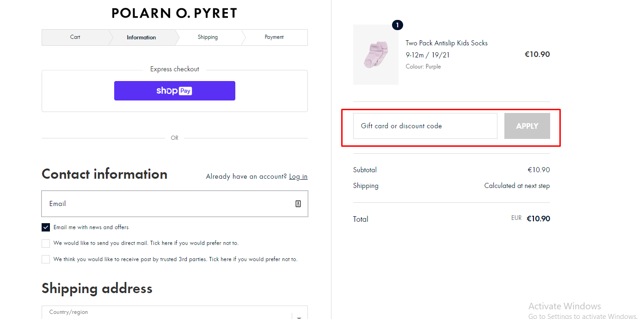Select the Payment step
The width and height of the screenshot is (644, 319).
[274, 37]
